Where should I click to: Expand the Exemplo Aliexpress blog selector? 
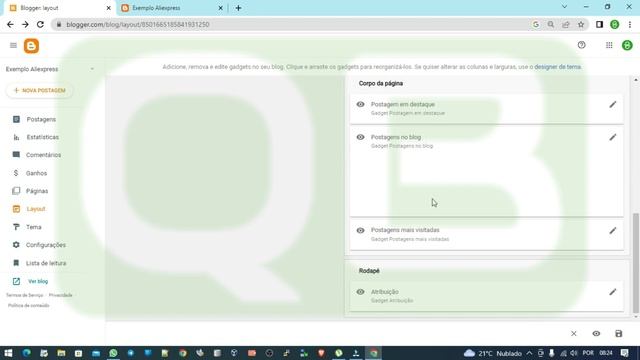(92, 69)
